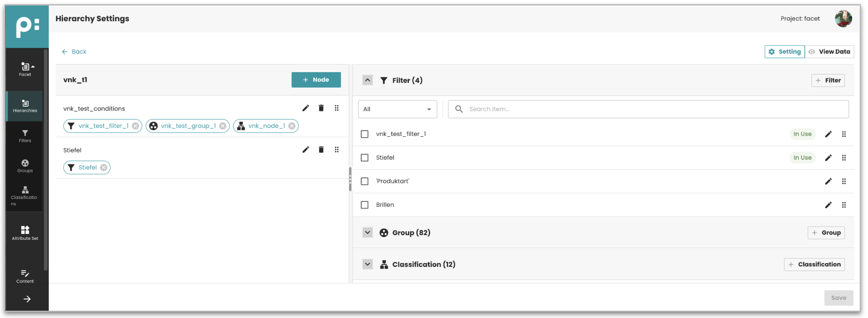The image size is (868, 318).
Task: Edit the vnk_test_conditions node
Action: pyautogui.click(x=305, y=108)
